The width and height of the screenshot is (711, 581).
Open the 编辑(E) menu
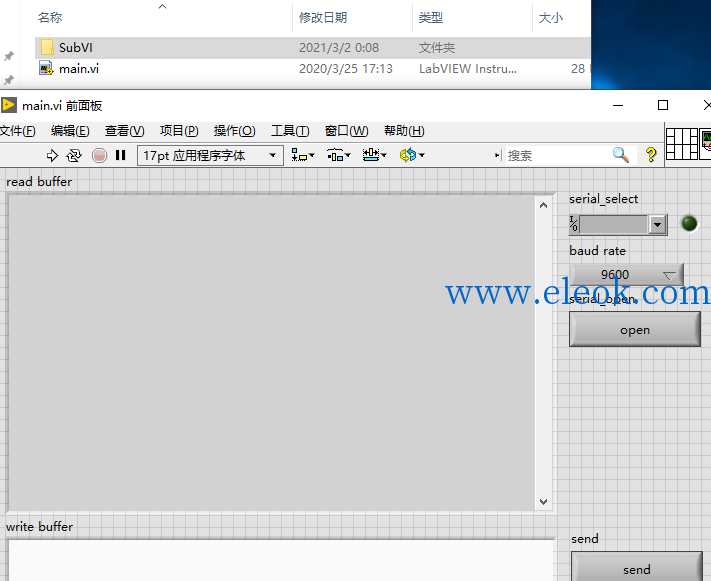(70, 131)
